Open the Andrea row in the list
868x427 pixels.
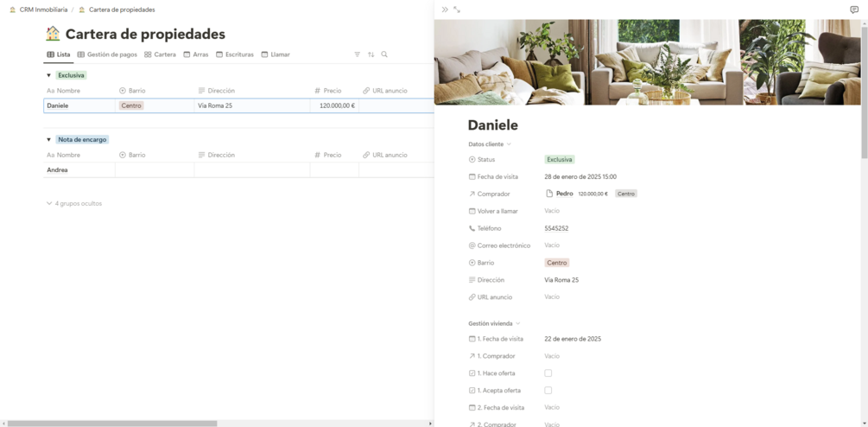coord(57,170)
